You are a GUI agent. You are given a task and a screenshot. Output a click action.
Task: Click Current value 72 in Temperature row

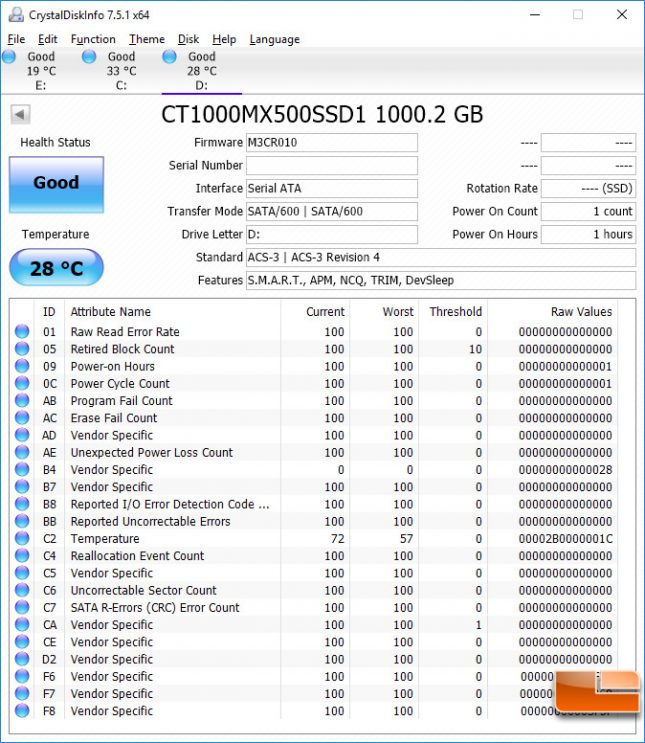click(x=337, y=539)
